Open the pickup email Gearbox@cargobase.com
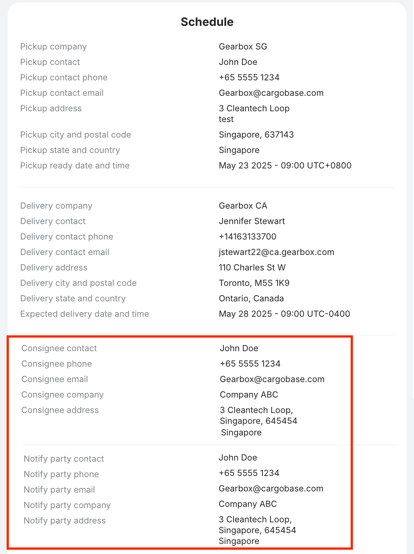The height and width of the screenshot is (554, 414). point(271,93)
